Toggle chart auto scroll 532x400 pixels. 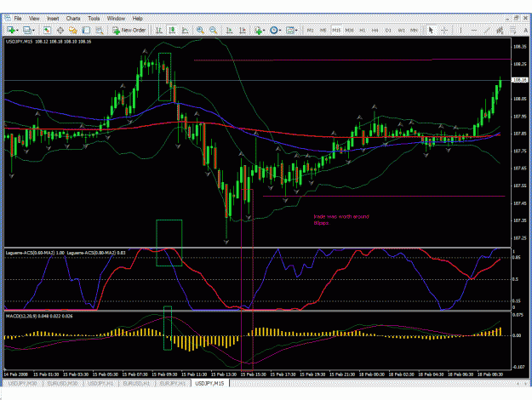229,30
